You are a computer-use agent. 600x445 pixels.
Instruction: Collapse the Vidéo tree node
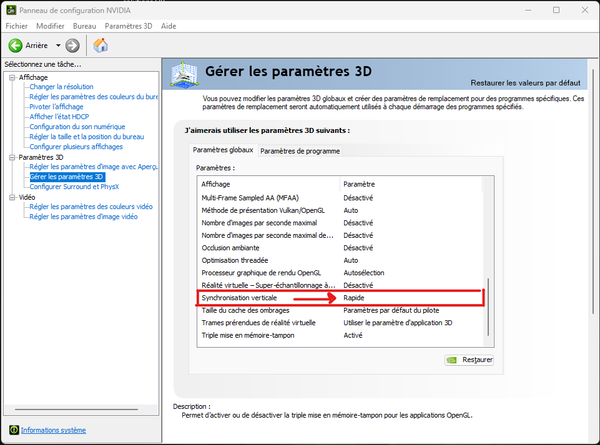12,197
